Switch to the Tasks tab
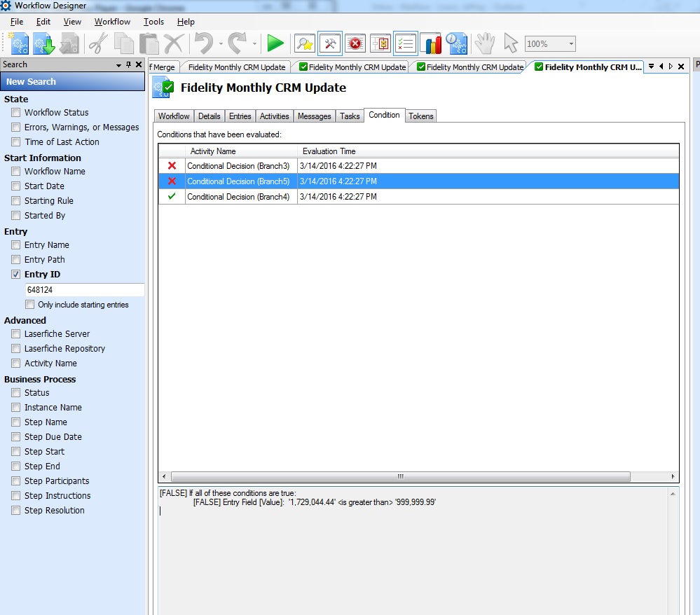The height and width of the screenshot is (615, 700). (x=350, y=116)
